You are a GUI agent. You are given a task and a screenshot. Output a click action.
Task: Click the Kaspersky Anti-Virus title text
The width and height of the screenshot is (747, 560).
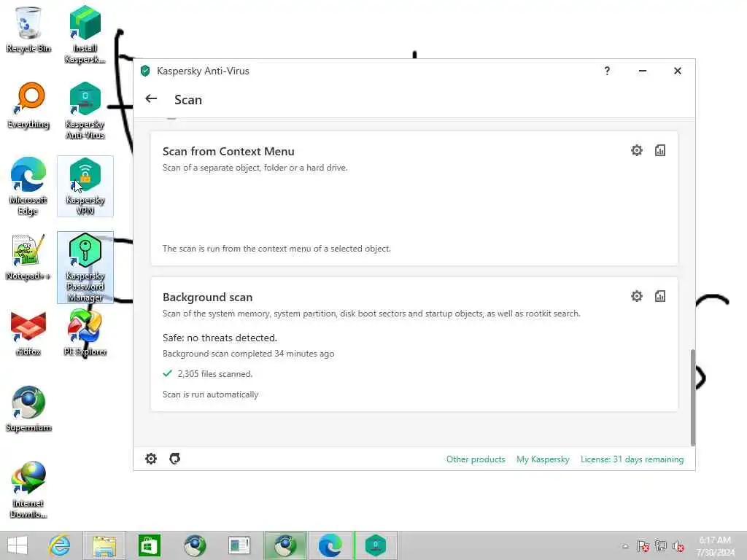pyautogui.click(x=203, y=71)
